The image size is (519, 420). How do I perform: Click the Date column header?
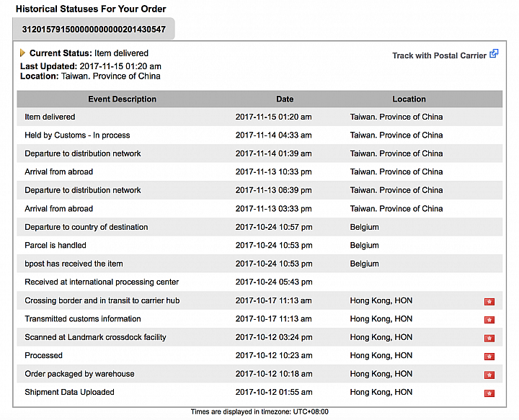(285, 99)
